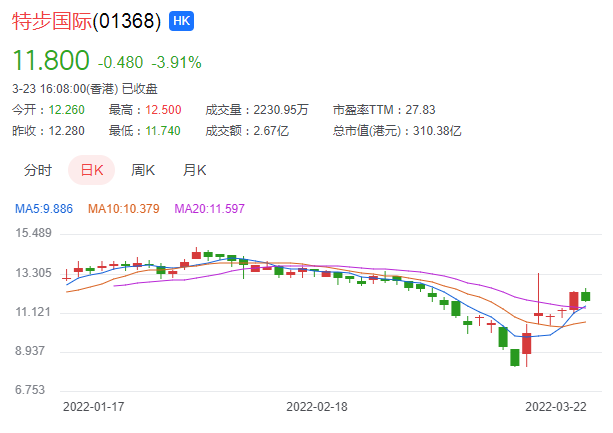Click the 6.753 y-axis label

30,390
